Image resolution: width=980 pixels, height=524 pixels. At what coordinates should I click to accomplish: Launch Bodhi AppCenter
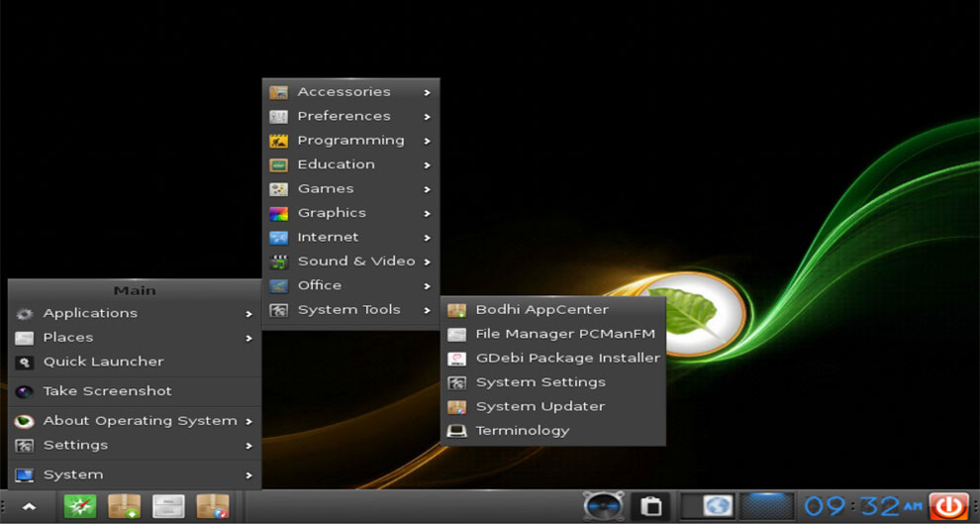553,310
